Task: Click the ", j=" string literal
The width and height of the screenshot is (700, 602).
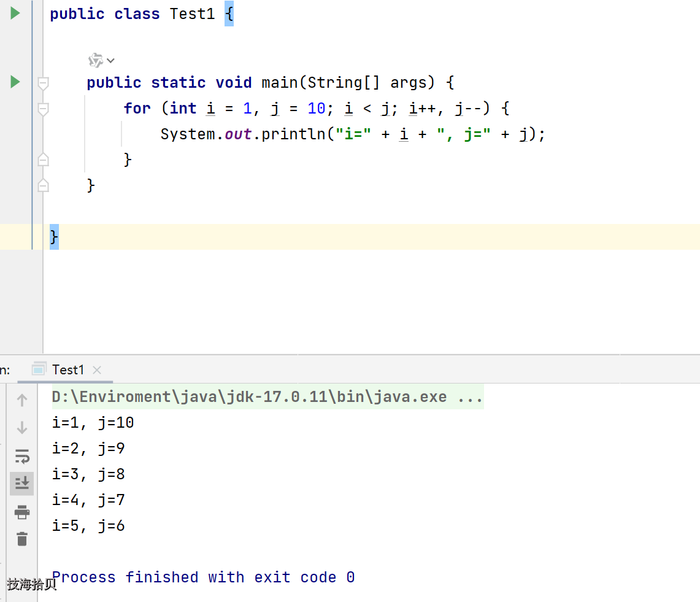Action: [463, 134]
